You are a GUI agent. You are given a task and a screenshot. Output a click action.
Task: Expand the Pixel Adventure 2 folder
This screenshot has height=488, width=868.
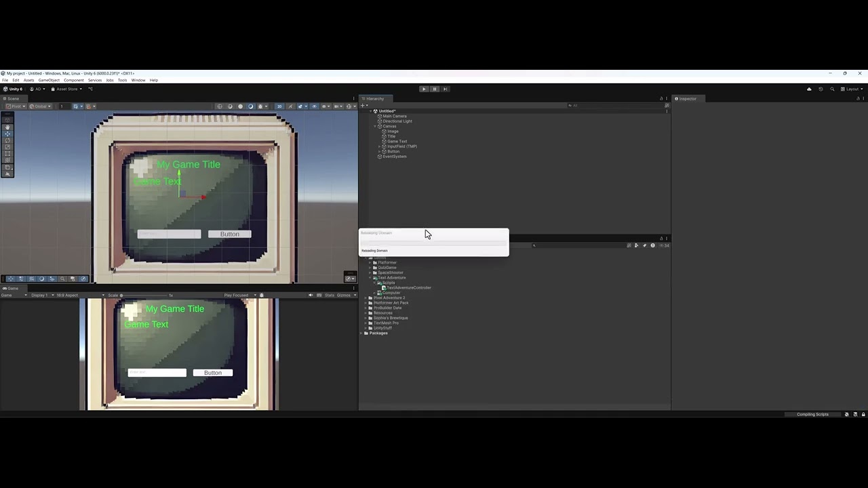(366, 298)
